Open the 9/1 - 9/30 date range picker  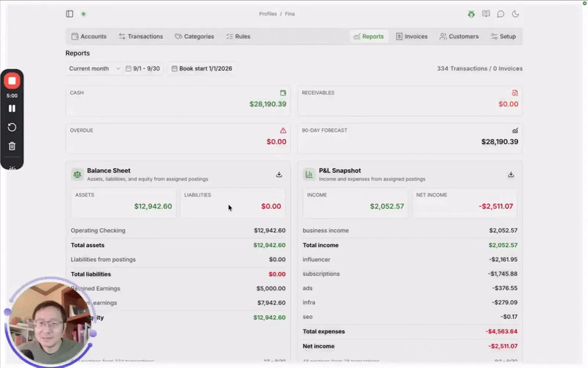click(143, 68)
